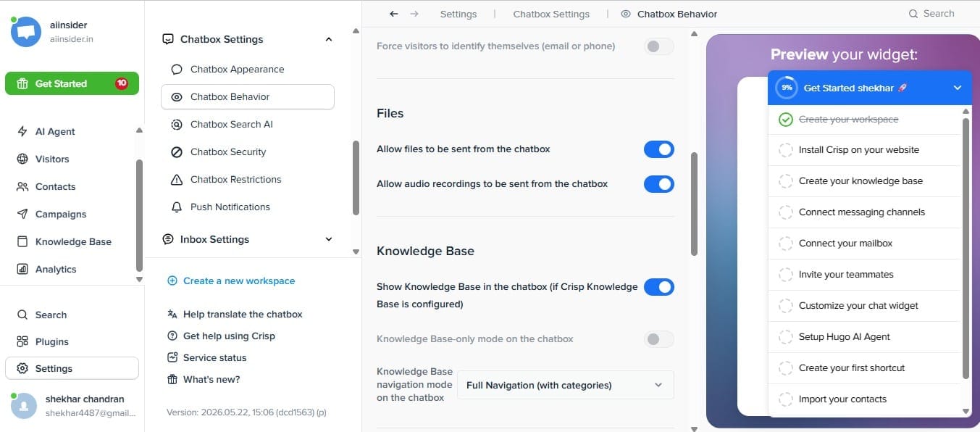The image size is (980, 432).
Task: Click the plus icon beside Create a new workspace
Action: click(x=172, y=281)
